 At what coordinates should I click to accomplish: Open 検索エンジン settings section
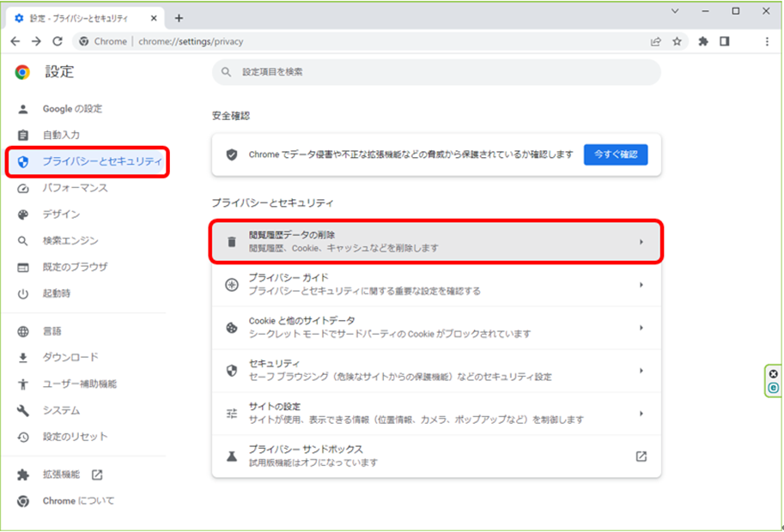[70, 241]
